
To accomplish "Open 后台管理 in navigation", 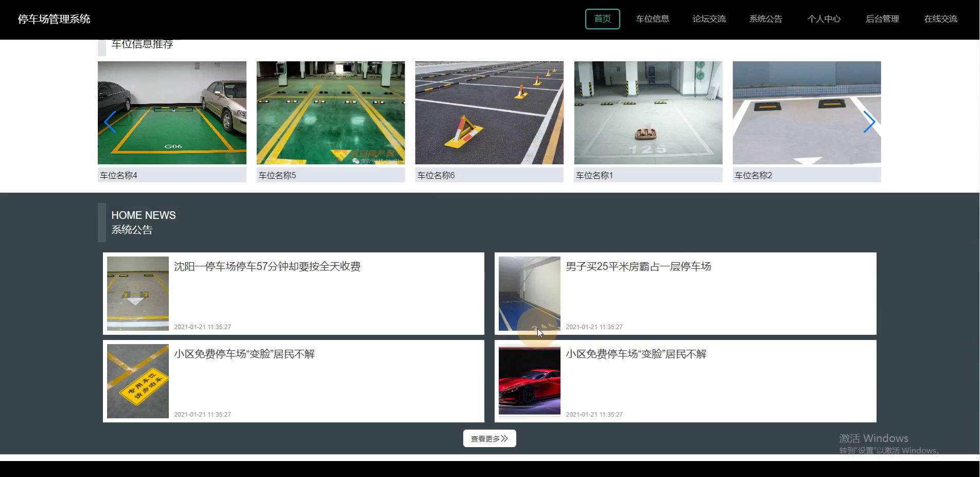I will click(x=882, y=19).
